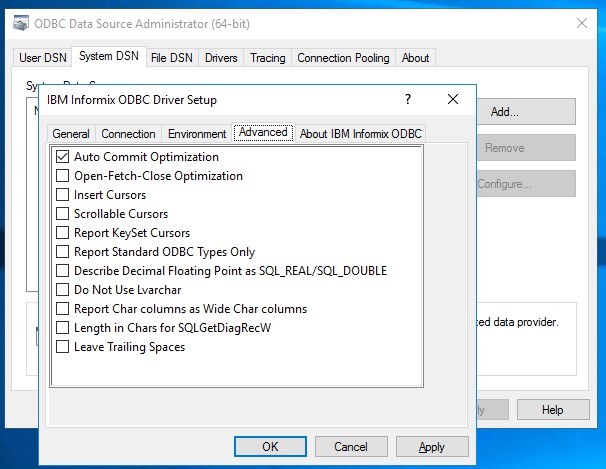Check the Insert Cursors option
606x469 pixels.
point(63,195)
